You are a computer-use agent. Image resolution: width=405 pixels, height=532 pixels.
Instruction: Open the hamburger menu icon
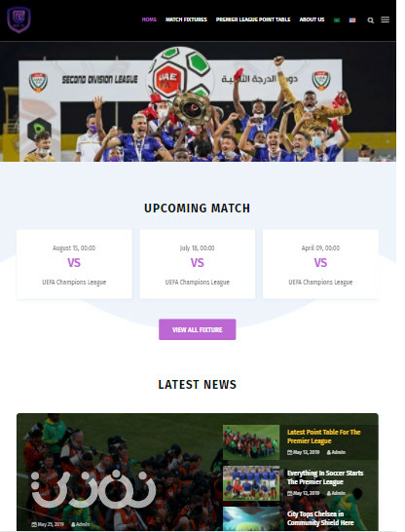pyautogui.click(x=385, y=19)
